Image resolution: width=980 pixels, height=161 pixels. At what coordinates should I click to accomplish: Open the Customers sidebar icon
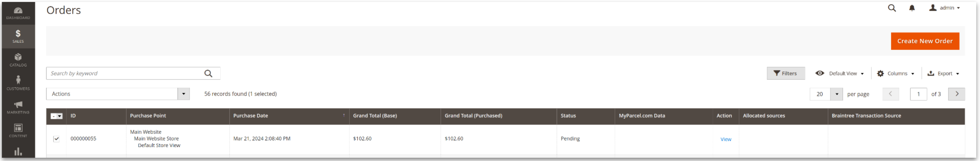[18, 83]
